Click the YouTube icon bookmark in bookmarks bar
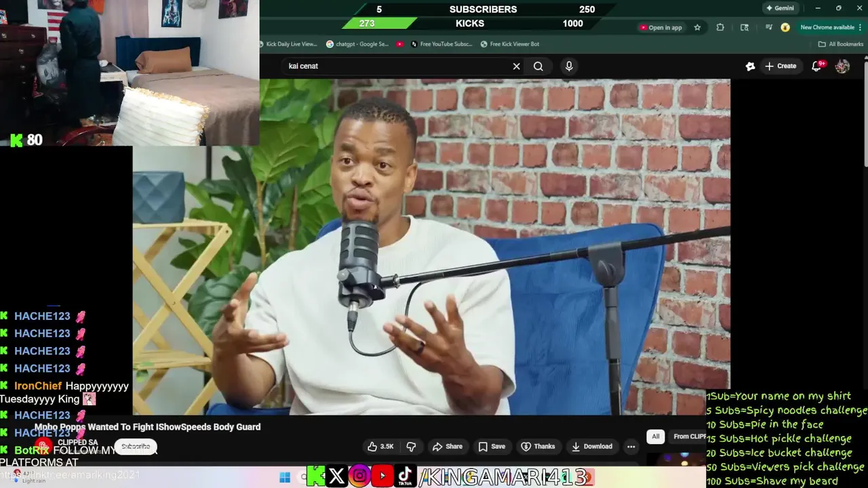The width and height of the screenshot is (868, 488). pyautogui.click(x=400, y=44)
